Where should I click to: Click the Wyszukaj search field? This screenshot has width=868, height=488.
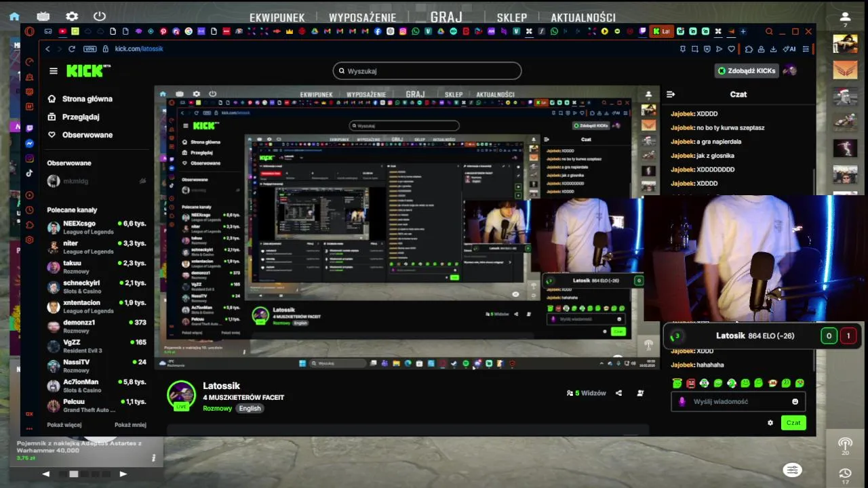[427, 70]
